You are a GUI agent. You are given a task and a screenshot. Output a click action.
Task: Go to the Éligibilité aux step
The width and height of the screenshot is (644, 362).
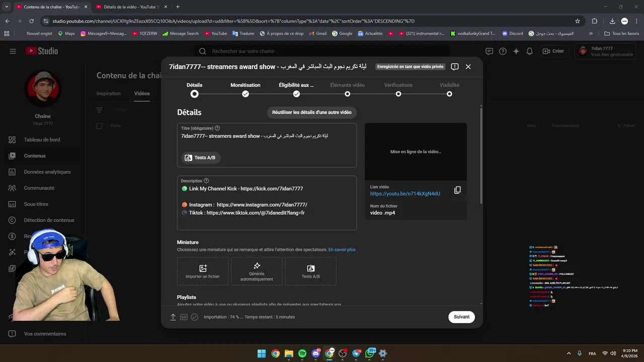[296, 89]
